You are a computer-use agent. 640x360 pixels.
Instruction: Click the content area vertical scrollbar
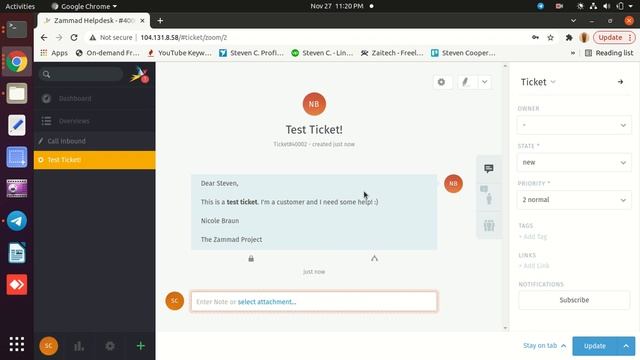505,197
